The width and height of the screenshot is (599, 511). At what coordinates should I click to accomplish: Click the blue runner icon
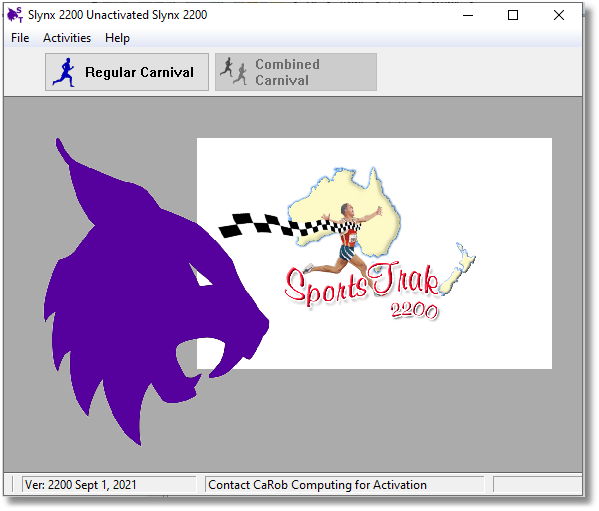coord(64,72)
